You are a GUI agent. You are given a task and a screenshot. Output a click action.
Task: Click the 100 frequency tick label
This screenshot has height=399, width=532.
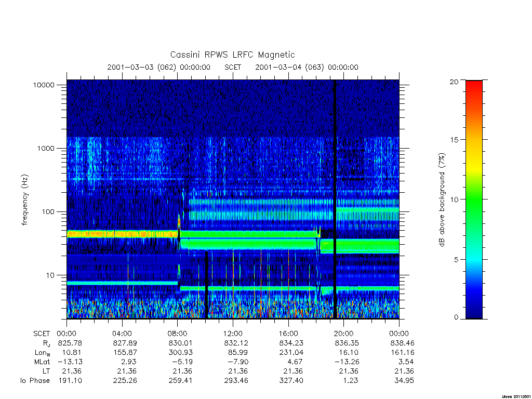click(x=48, y=212)
